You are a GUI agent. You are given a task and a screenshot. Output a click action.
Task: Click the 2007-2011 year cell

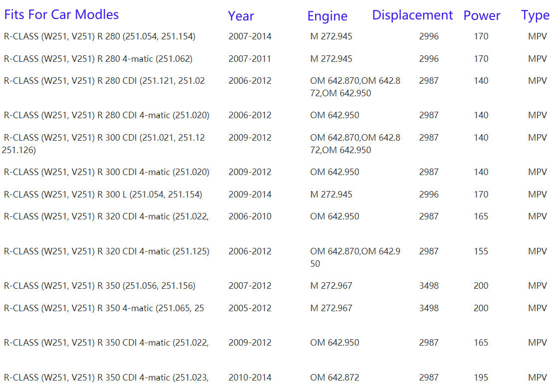click(250, 59)
